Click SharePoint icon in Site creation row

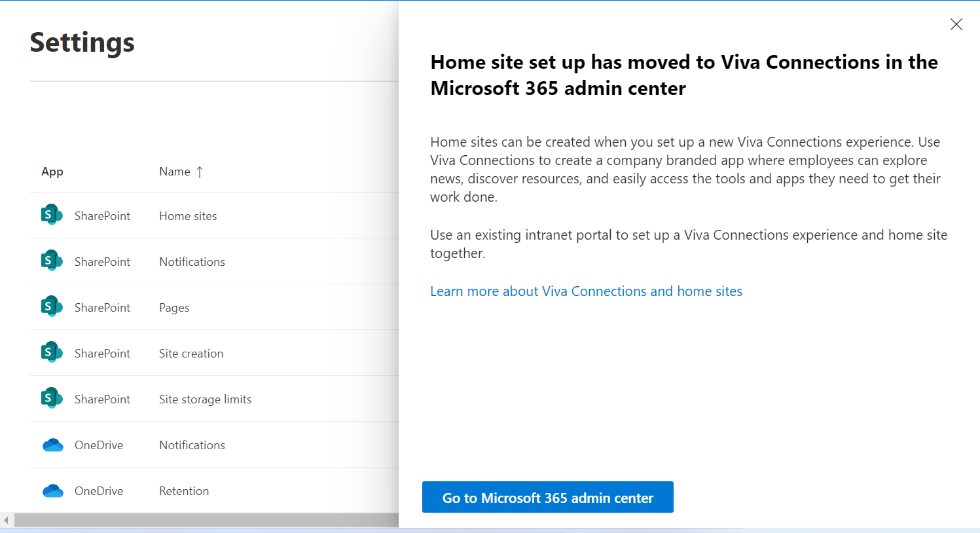(x=52, y=352)
